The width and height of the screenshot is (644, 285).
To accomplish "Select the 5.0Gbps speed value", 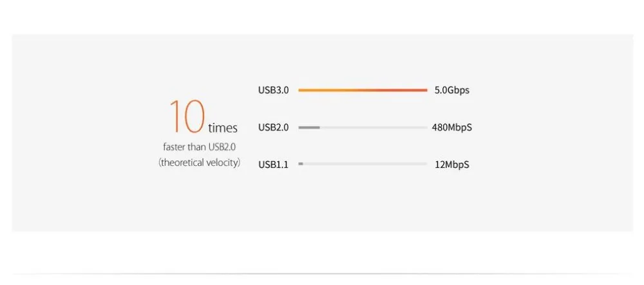I will click(452, 91).
